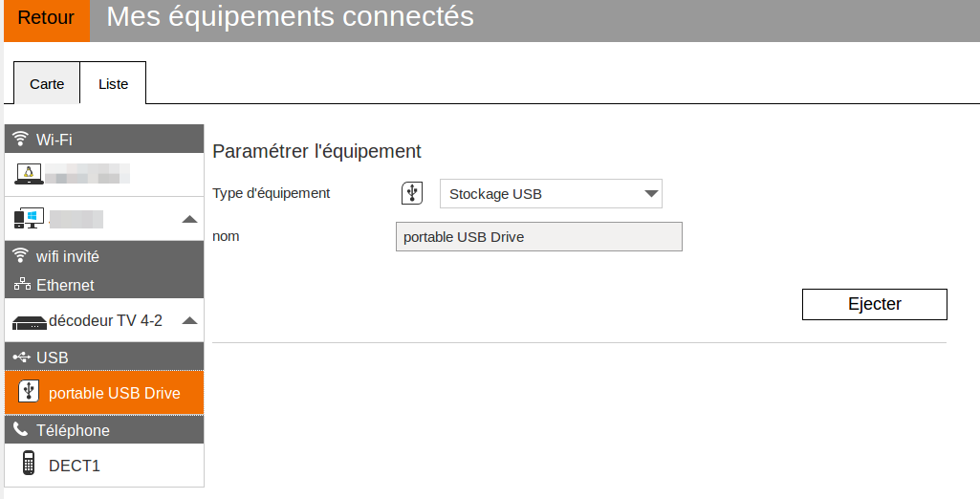Collapse the Windows computer entry arrow
Screen dimensions: 980x499
coord(189,219)
